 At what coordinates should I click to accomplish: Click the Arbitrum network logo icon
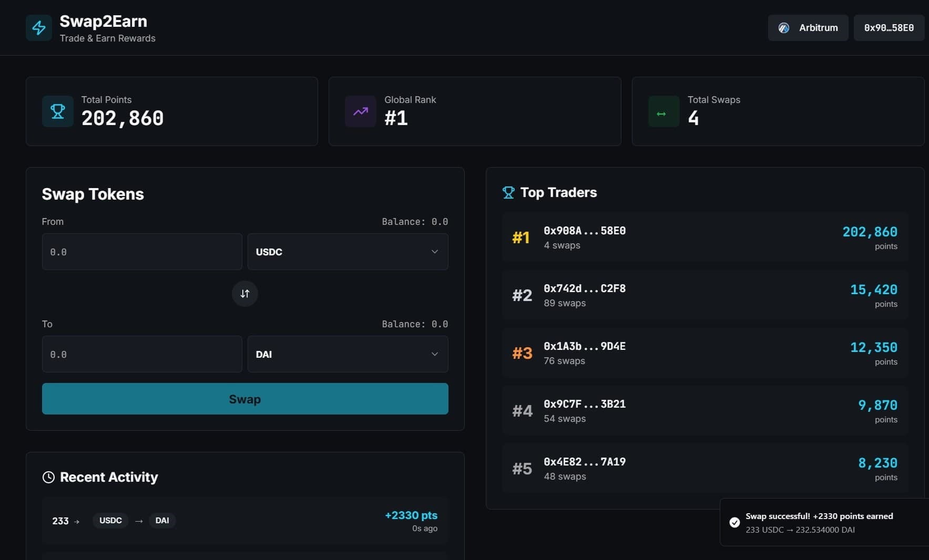[784, 28]
